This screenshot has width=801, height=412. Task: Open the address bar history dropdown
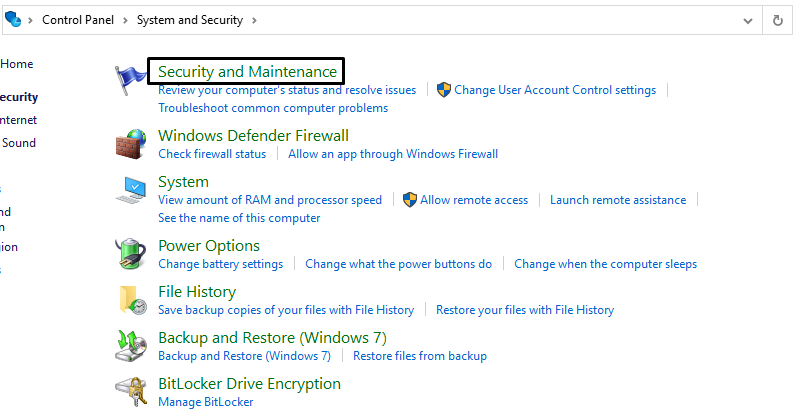747,19
